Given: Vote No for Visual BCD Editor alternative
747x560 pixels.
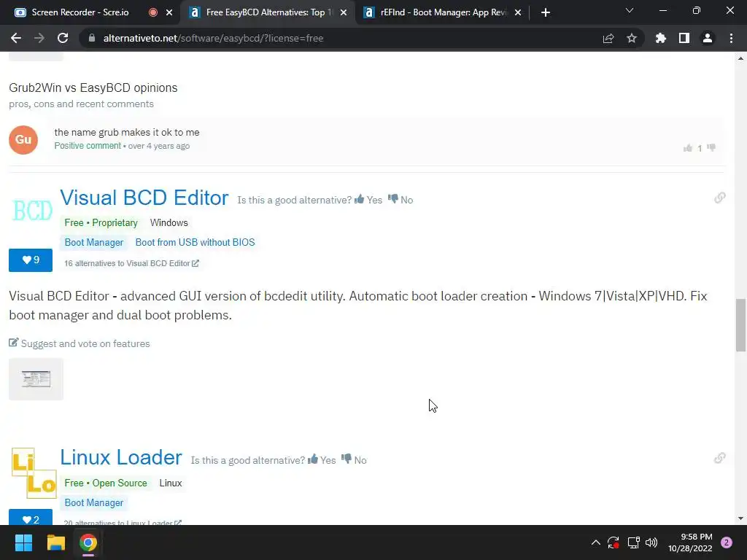Looking at the screenshot, I should [400, 200].
